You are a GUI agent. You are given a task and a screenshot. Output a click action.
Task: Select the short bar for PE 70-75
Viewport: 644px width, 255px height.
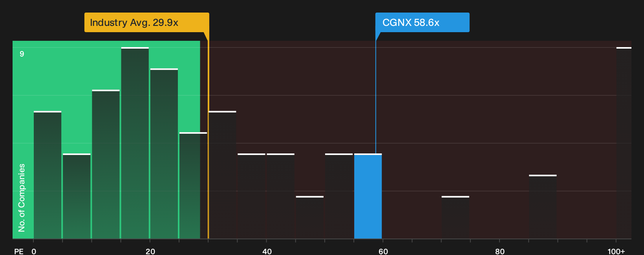456,217
